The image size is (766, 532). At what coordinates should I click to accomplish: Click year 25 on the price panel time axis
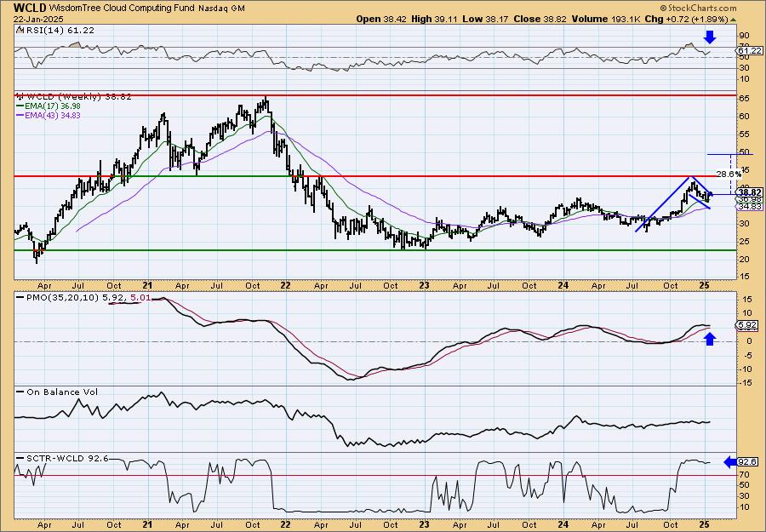(704, 285)
